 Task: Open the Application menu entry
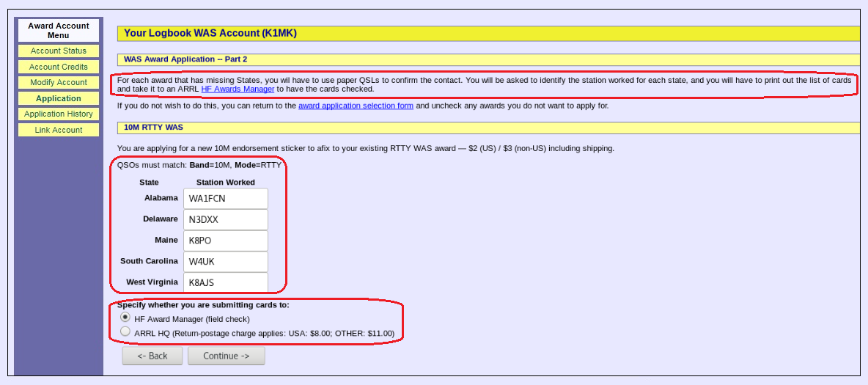(x=59, y=98)
